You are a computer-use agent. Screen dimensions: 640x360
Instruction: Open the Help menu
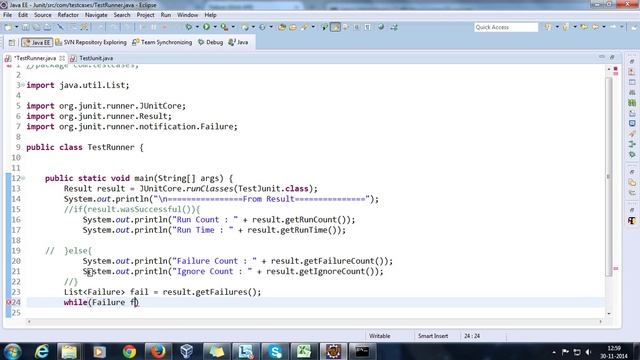pyautogui.click(x=210, y=15)
